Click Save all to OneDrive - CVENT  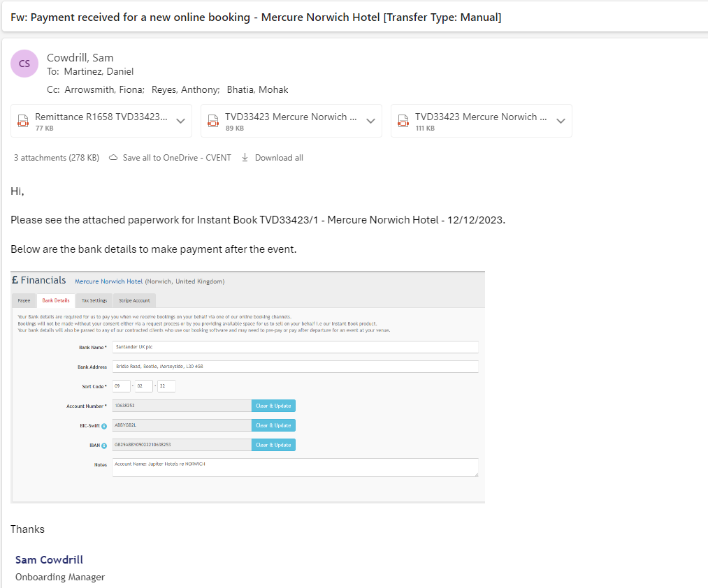pos(177,158)
